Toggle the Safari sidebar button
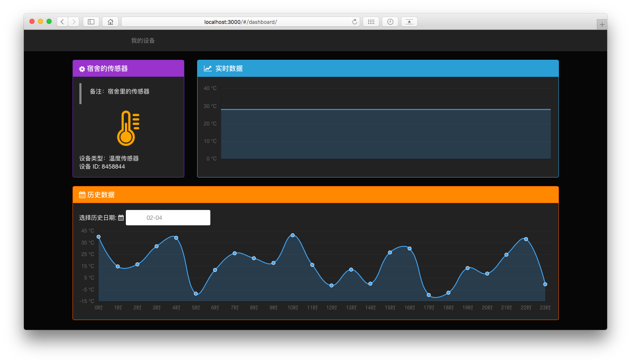Viewport: 631px width, 364px height. [x=91, y=22]
